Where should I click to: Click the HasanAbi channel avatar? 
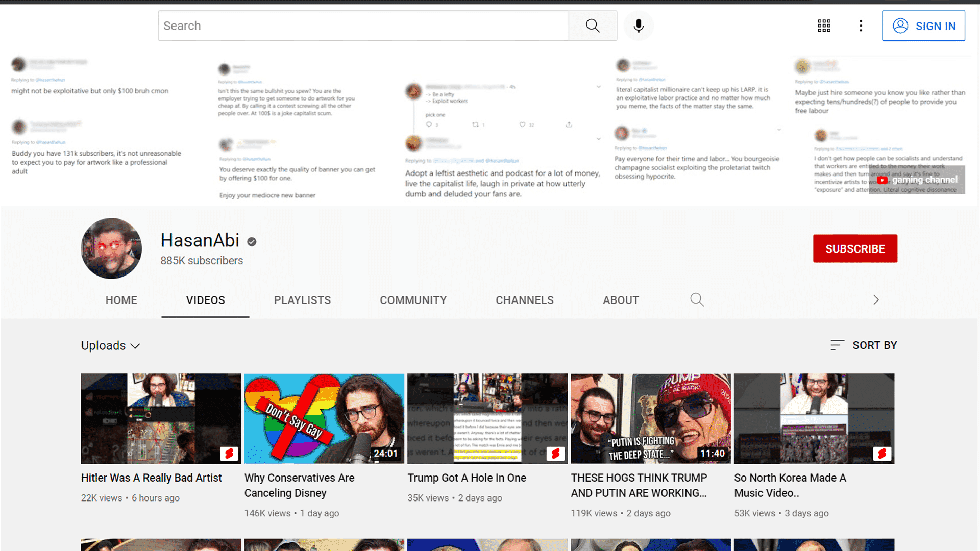click(x=111, y=248)
